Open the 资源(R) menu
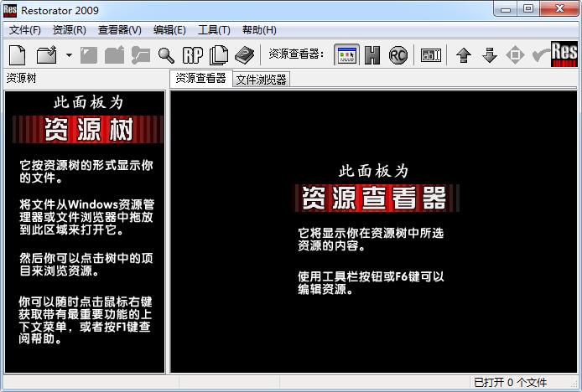Image resolution: width=582 pixels, height=392 pixels. coord(70,29)
